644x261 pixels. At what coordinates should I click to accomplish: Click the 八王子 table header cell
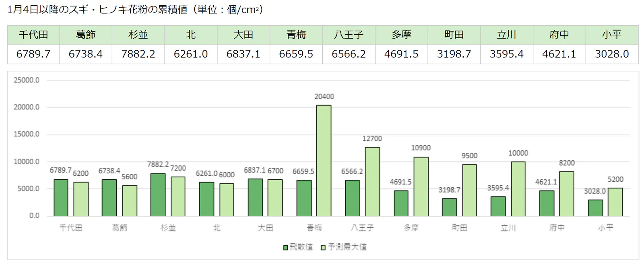pyautogui.click(x=349, y=35)
